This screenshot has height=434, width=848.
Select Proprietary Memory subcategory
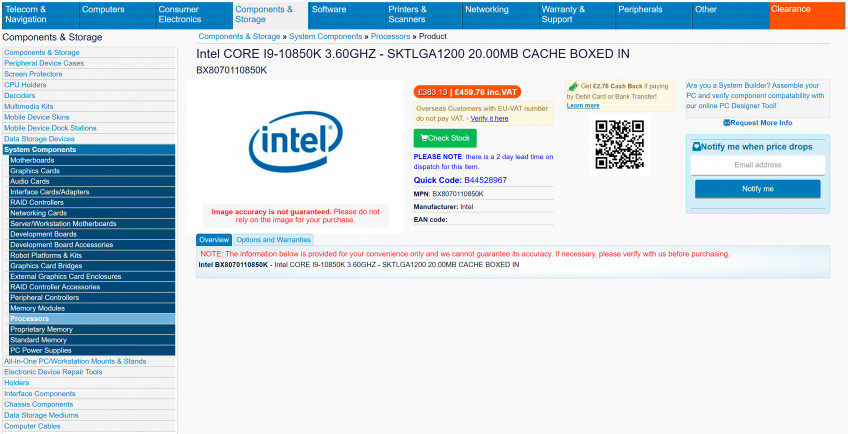[92, 330]
